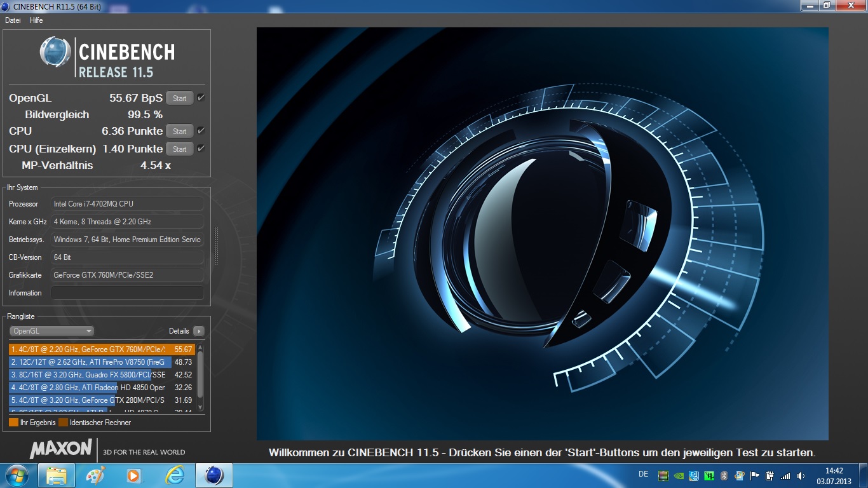Click the ranking list scroll-up arrow
This screenshot has width=868, height=488.
(201, 348)
